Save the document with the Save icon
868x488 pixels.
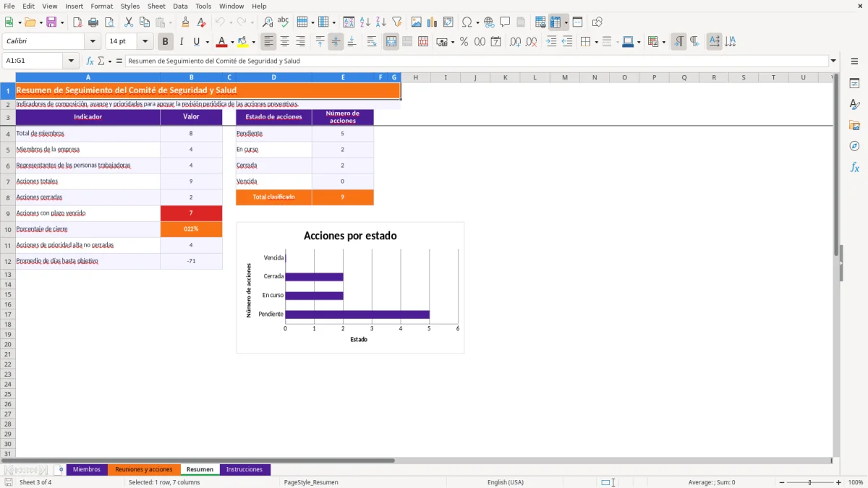(x=51, y=22)
